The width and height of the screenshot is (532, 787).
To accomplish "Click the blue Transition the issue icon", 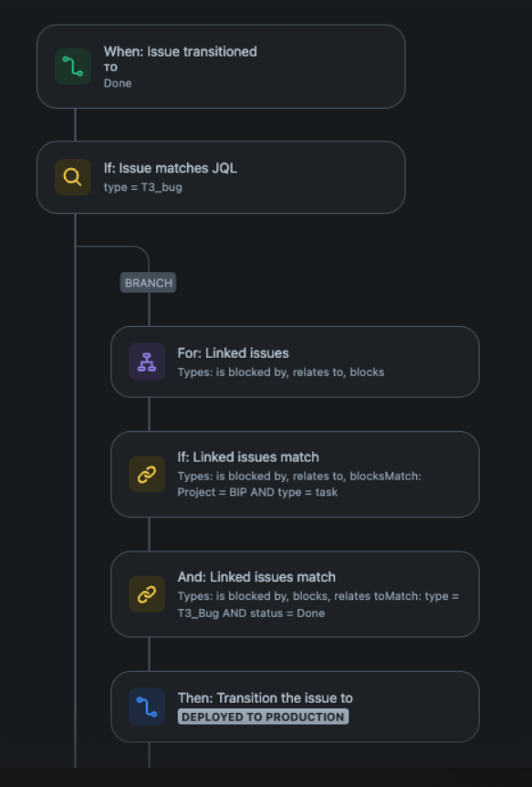I will [147, 707].
